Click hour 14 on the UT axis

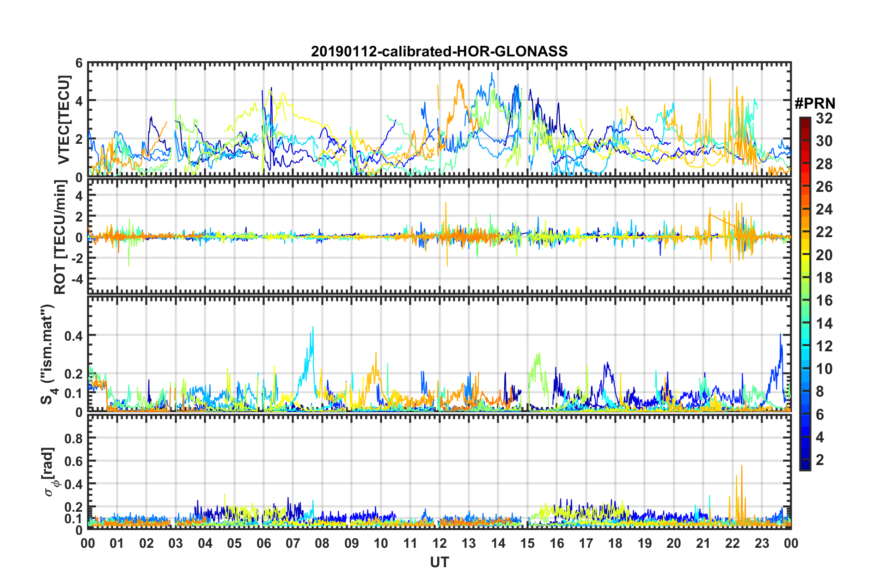[498, 543]
